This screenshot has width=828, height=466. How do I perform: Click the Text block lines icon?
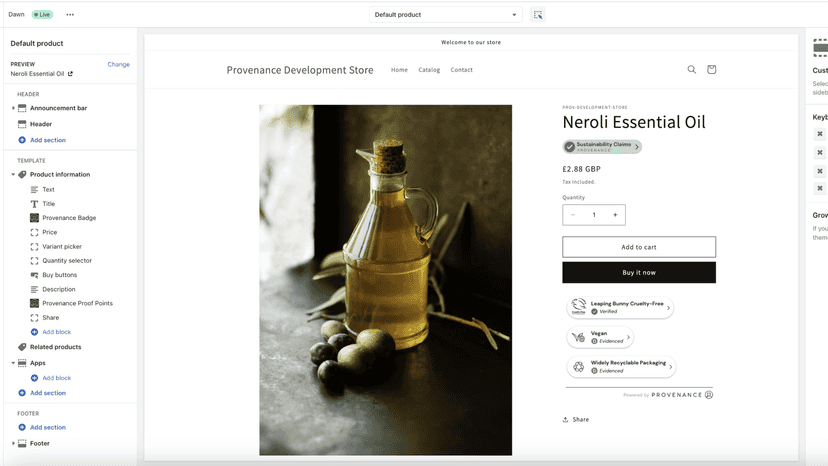(34, 190)
